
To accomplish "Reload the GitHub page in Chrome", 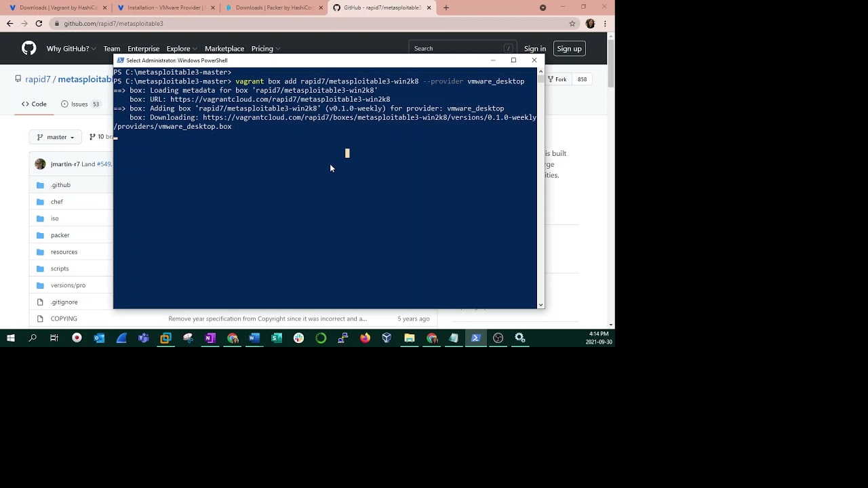I will click(x=39, y=24).
